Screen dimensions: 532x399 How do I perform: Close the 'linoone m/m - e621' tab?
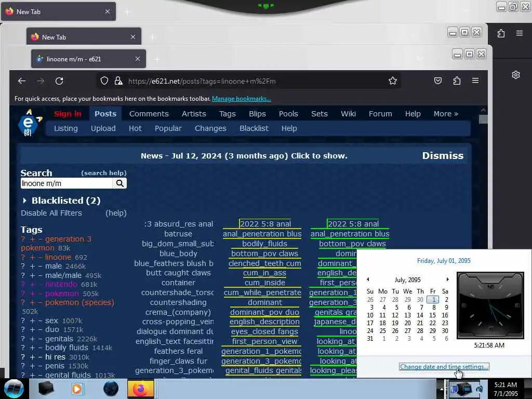(137, 59)
